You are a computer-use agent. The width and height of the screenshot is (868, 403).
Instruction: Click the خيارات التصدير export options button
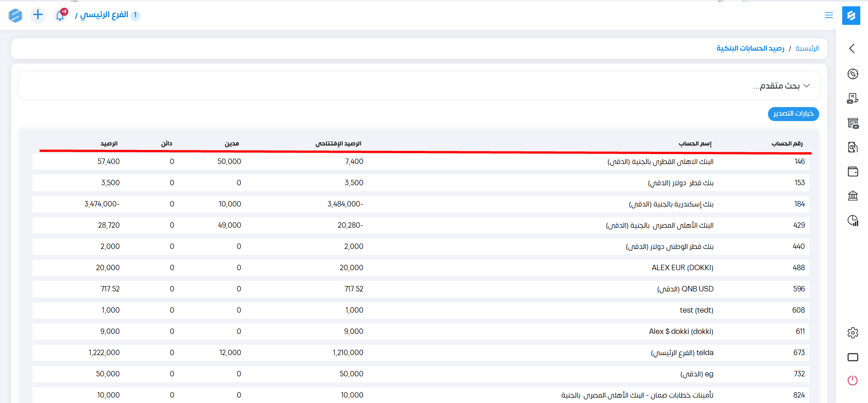coord(793,113)
